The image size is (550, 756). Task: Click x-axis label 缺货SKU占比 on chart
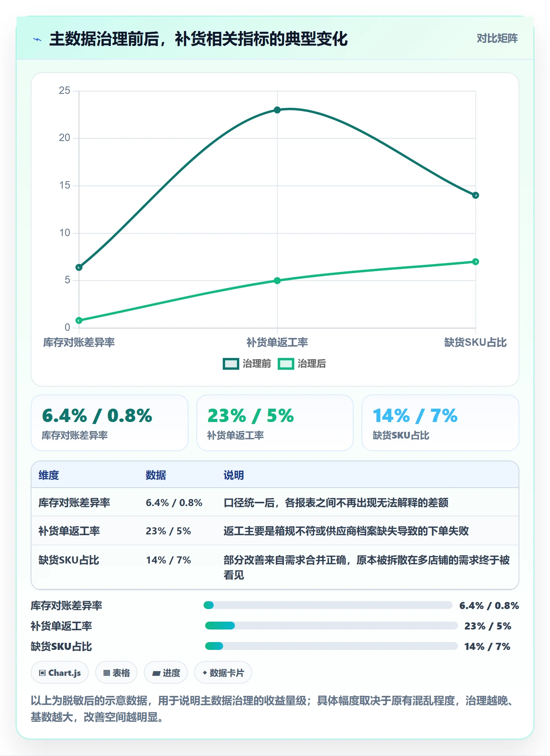pos(475,343)
